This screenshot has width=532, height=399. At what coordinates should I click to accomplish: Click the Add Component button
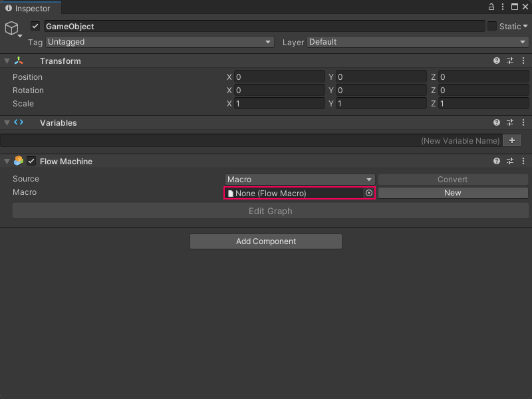[x=266, y=241]
